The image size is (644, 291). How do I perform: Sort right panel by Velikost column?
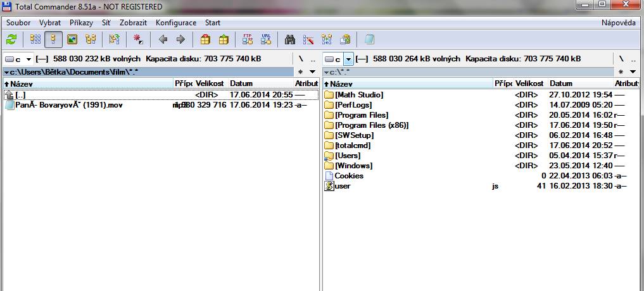coord(531,84)
